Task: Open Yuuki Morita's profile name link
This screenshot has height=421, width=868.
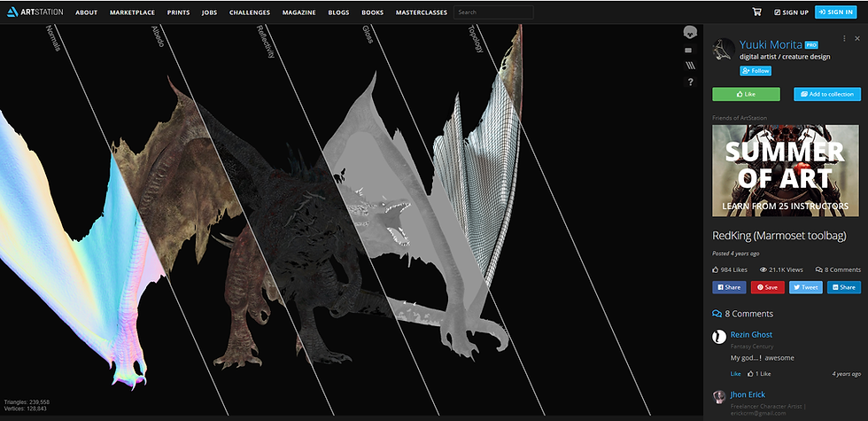Action: 771,45
